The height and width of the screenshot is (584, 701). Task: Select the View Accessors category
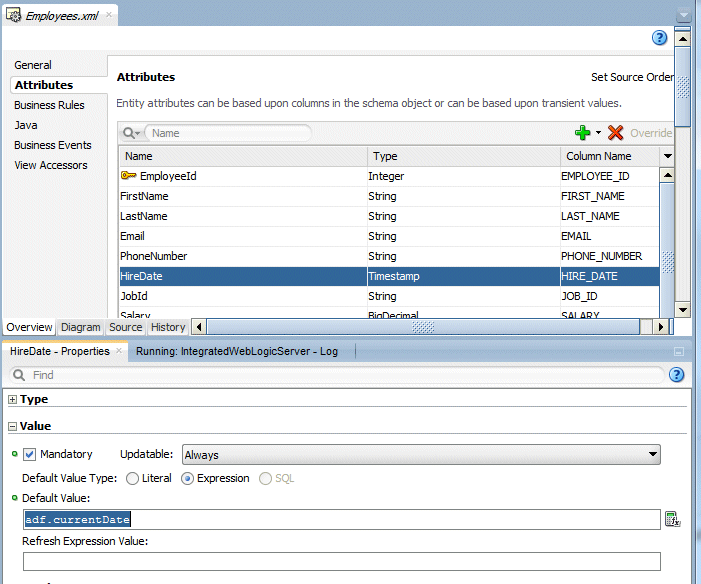click(x=51, y=165)
